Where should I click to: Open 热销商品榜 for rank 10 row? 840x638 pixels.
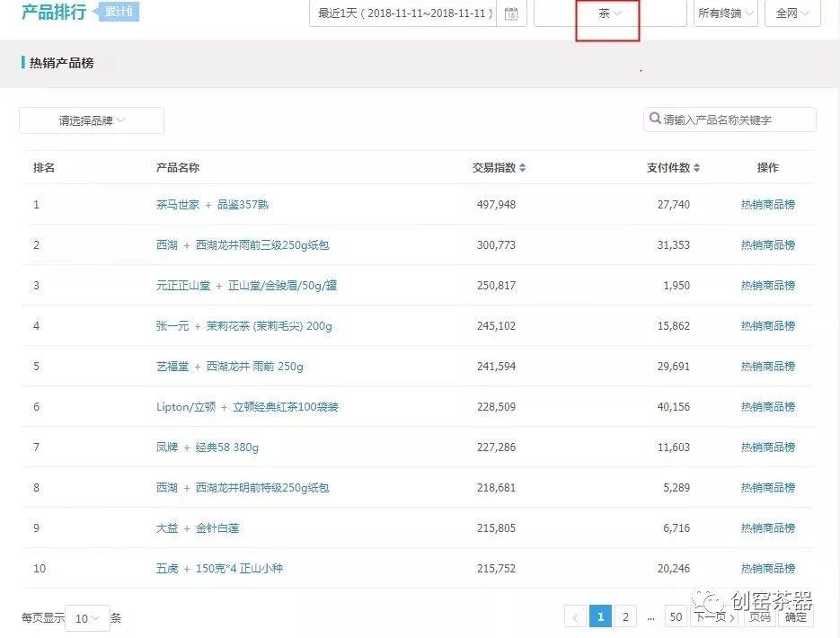pos(767,569)
